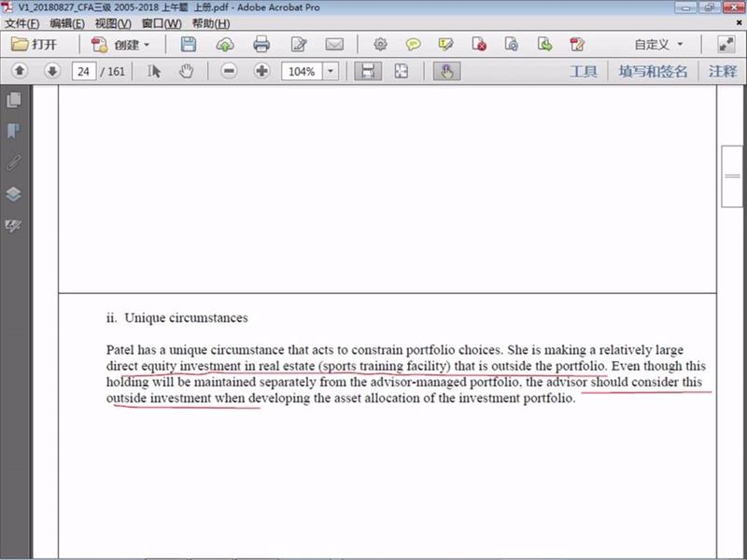Toggle fit one full page view
This screenshot has width=747, height=560.
401,71
